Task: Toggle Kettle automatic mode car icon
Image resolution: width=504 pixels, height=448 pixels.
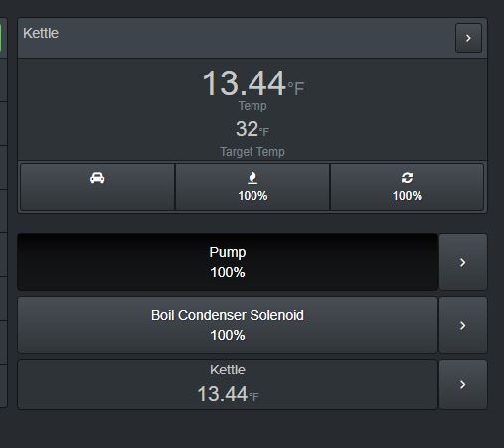Action: coord(97,178)
